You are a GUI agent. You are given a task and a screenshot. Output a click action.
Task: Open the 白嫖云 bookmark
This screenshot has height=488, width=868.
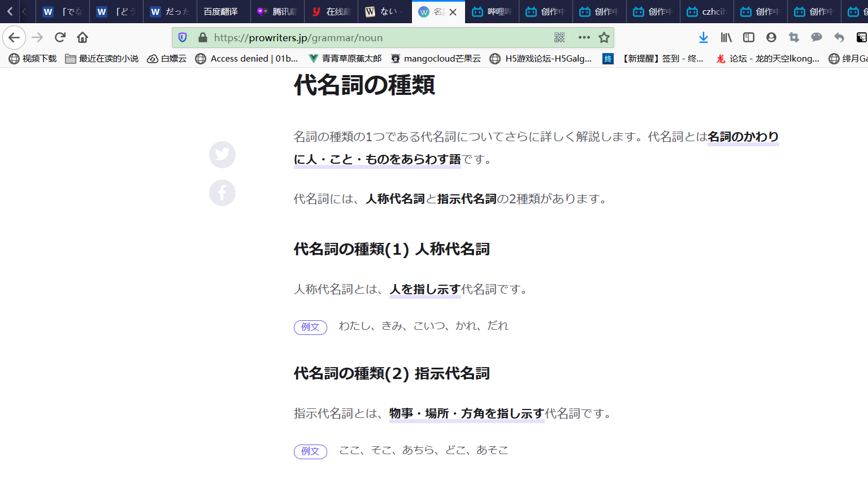click(x=167, y=59)
